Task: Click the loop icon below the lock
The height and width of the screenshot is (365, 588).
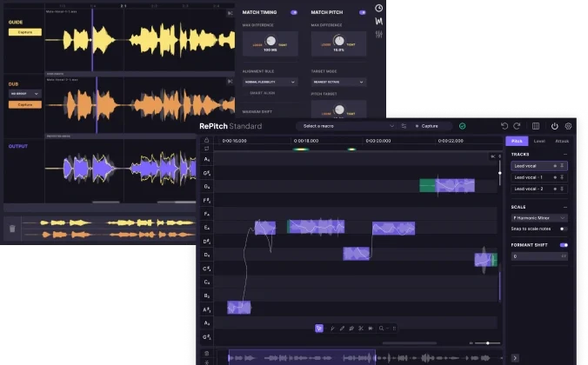Action: 207,149
